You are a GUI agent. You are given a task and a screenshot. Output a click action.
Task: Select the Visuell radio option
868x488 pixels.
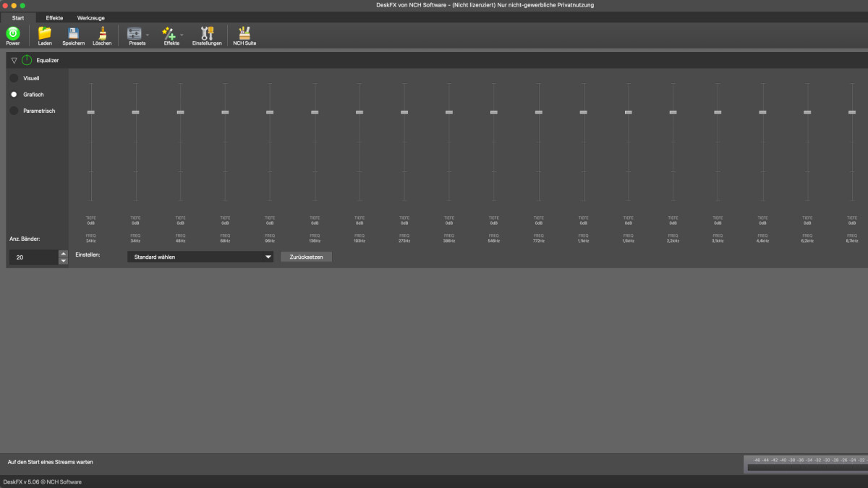point(14,78)
